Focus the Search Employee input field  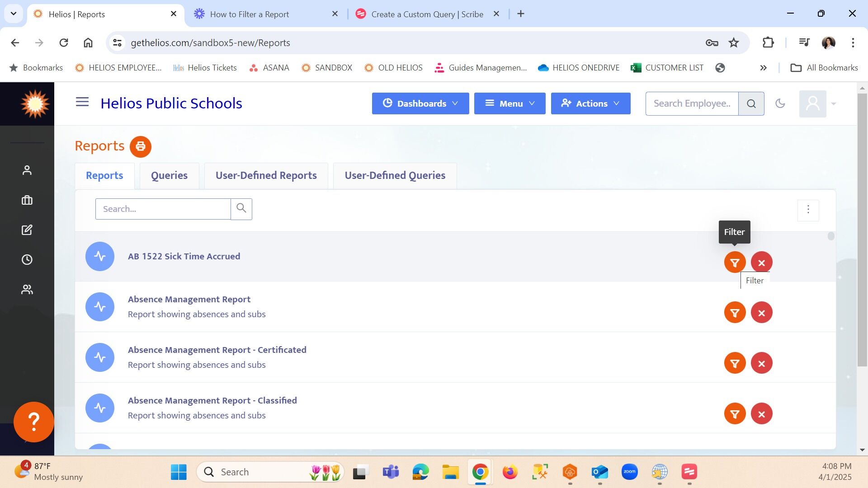tap(692, 103)
